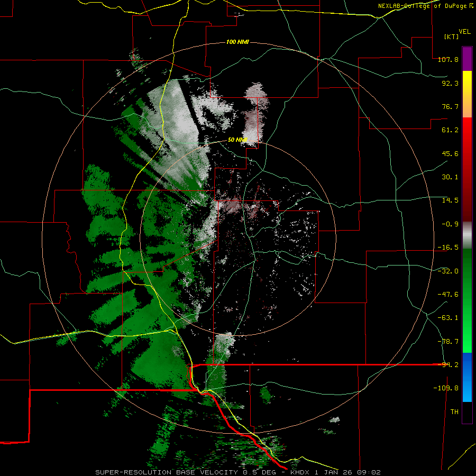
Task: Click the 107.8 velocity scale value
Action: 448,59
